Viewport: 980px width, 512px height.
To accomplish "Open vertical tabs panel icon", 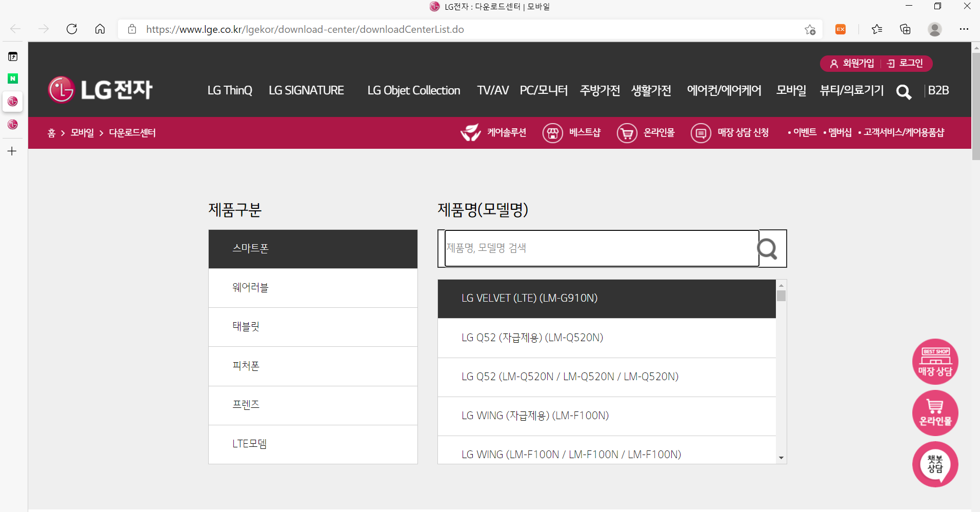I will tap(13, 56).
